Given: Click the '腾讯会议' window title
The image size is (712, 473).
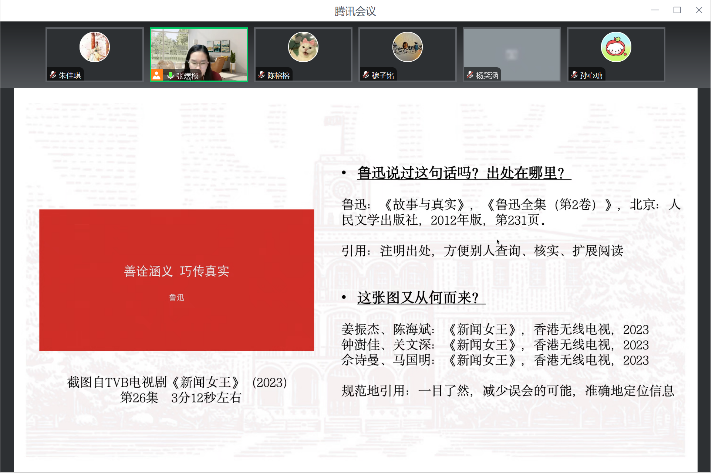Looking at the screenshot, I should (x=355, y=10).
